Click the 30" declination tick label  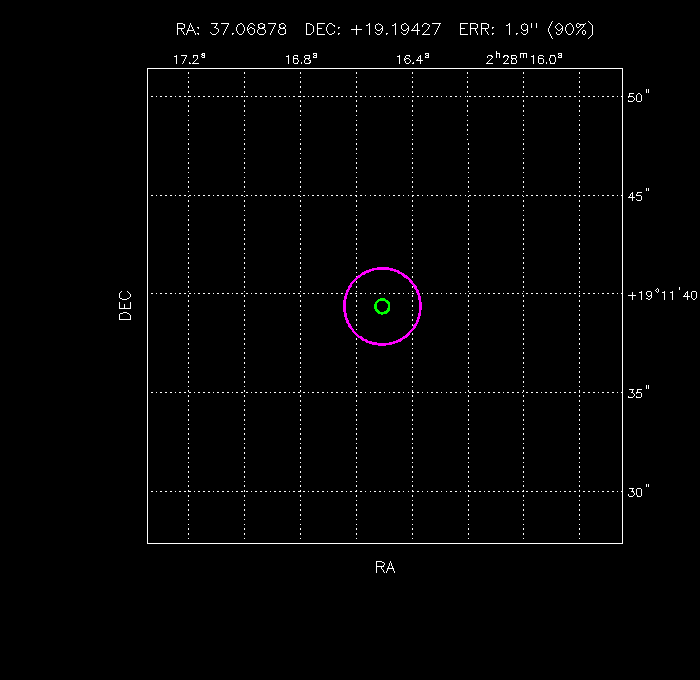click(638, 492)
